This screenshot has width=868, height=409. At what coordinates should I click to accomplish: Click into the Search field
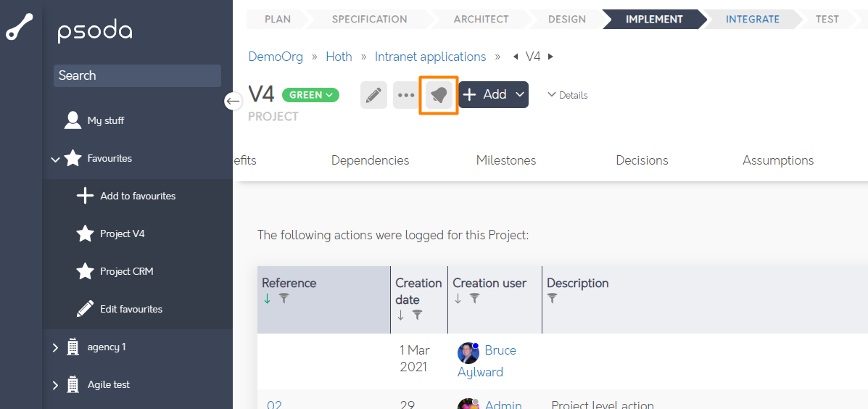[137, 76]
